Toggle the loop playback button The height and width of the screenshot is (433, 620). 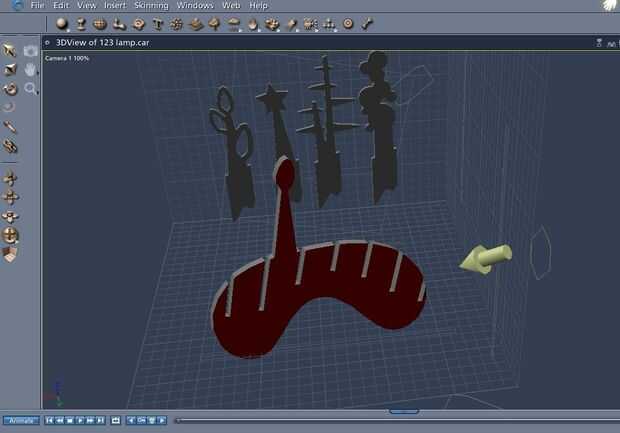pos(115,420)
